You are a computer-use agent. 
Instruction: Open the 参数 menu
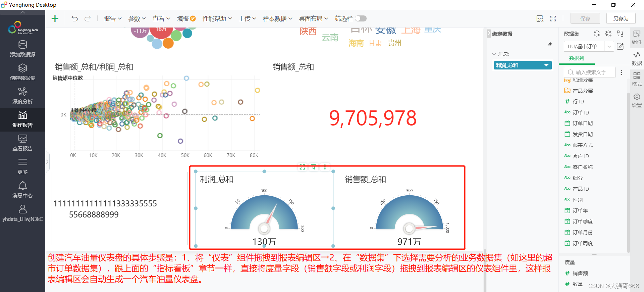click(x=137, y=19)
